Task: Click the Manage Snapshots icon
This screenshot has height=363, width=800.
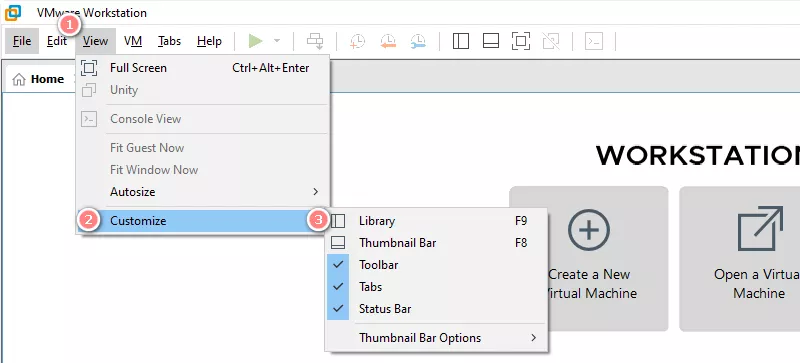Action: [x=418, y=41]
